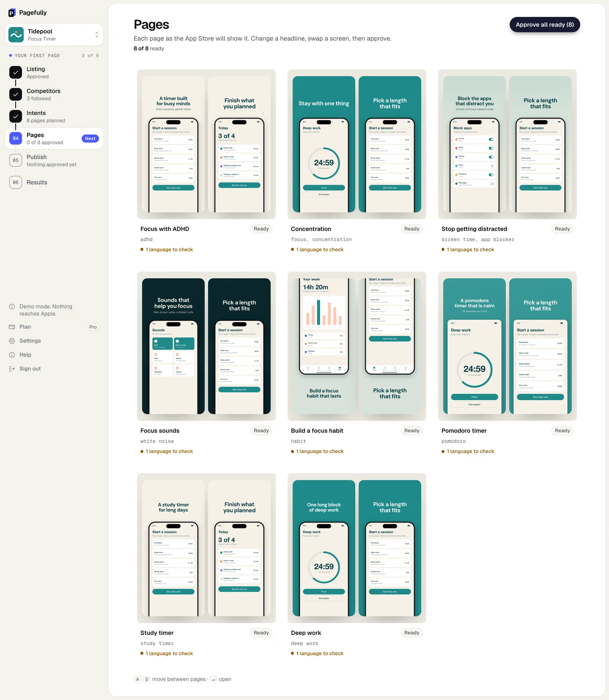Click language to check under Focus sounds

167,451
